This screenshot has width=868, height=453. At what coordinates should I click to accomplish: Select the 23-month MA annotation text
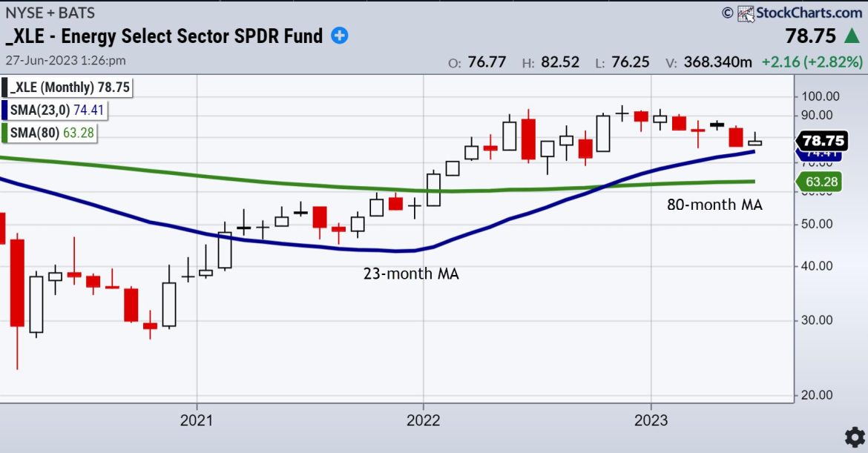[x=410, y=274]
